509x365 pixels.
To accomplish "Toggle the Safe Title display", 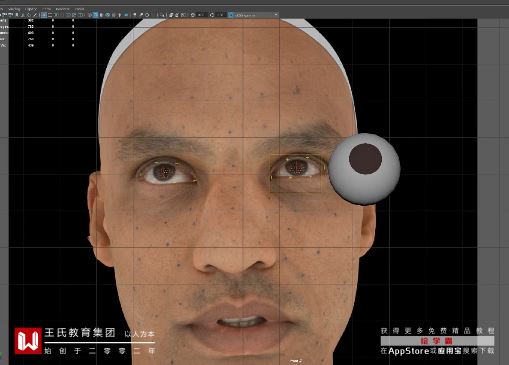I will pyautogui.click(x=81, y=15).
